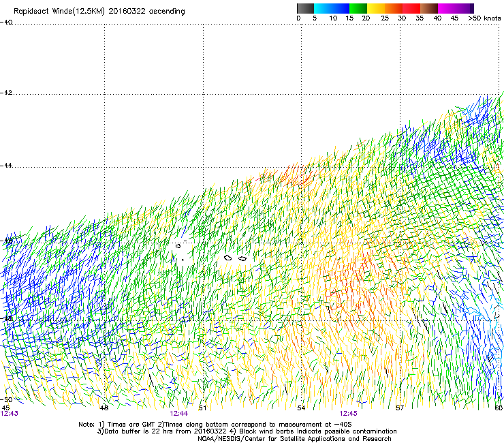Viewport: 504px width, 443px height.
Task: Click the larger western island outline near 52E
Action: point(228,258)
